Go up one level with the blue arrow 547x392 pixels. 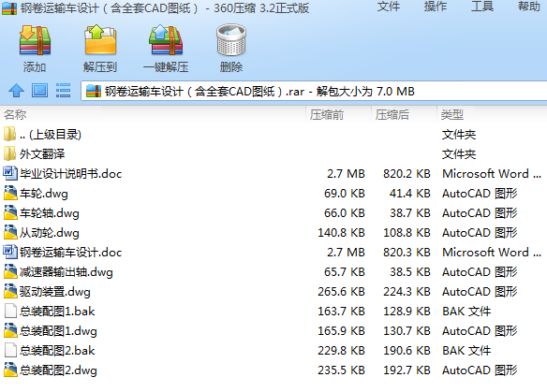[x=16, y=91]
